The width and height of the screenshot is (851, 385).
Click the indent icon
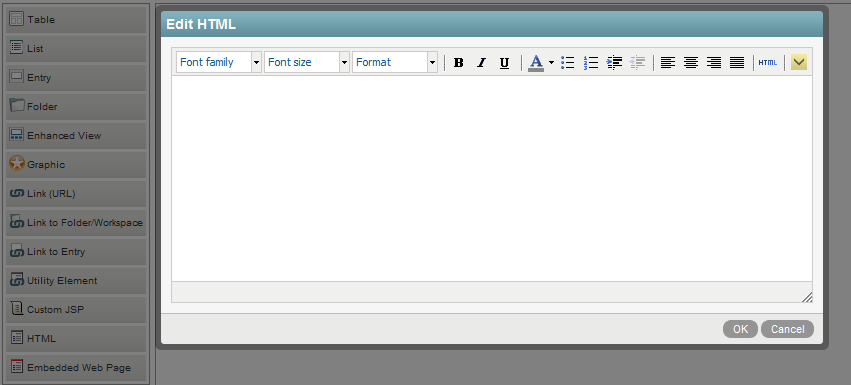[x=614, y=62]
